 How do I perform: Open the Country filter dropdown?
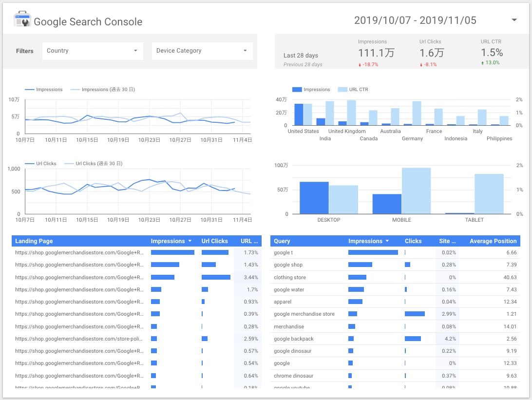point(93,51)
